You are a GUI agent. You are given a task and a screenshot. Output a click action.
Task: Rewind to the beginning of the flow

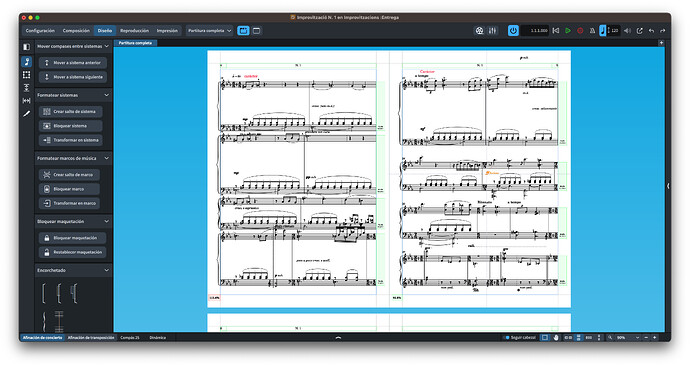tap(556, 30)
